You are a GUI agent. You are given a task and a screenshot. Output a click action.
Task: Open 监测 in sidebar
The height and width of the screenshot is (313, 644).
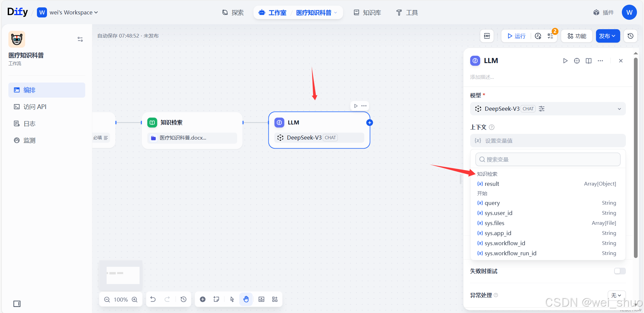[47, 140]
